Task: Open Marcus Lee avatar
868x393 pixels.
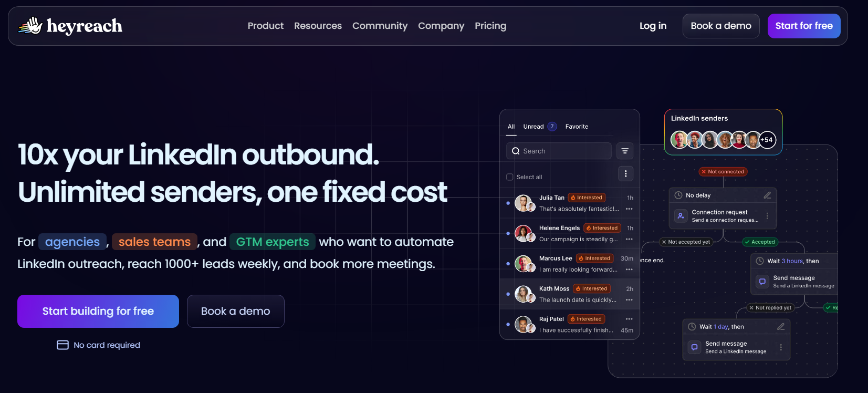Action: [x=524, y=264]
